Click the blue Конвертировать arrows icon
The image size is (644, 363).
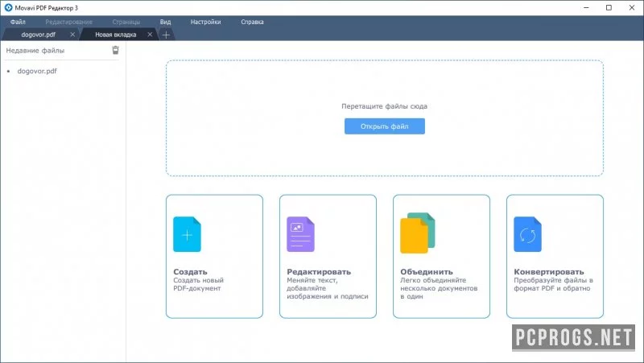tap(528, 234)
